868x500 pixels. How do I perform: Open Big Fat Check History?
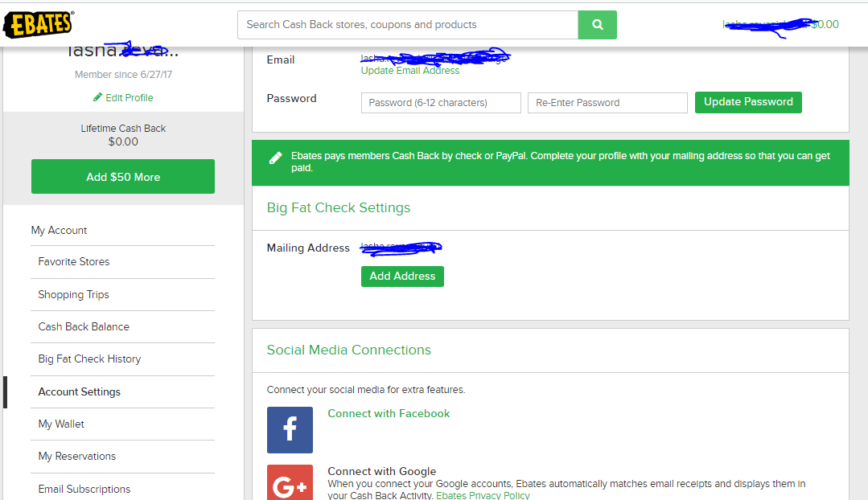coord(89,359)
